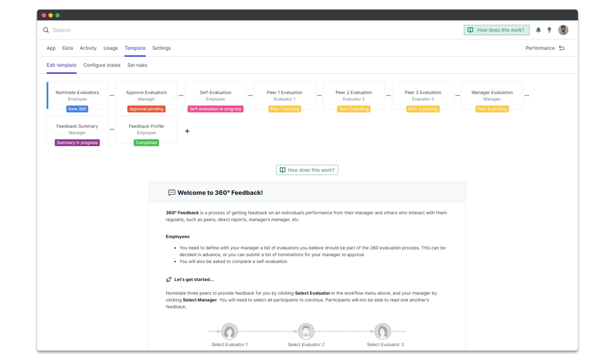Open ellipsis menu after Manager Evaluation card
The width and height of the screenshot is (615, 364).
coord(526,95)
